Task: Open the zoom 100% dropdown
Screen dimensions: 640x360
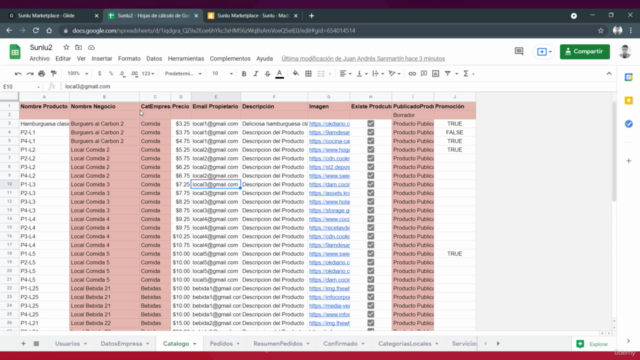Action: click(78, 74)
